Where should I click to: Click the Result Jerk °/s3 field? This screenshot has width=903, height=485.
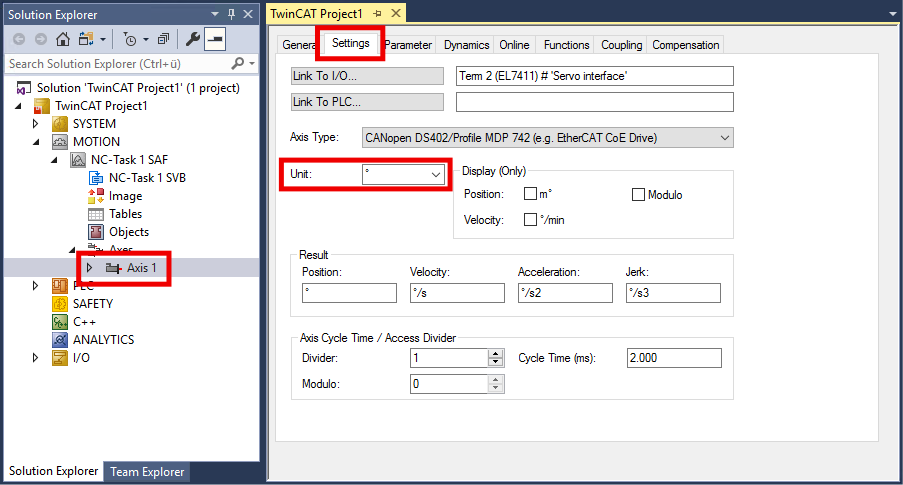pyautogui.click(x=673, y=293)
